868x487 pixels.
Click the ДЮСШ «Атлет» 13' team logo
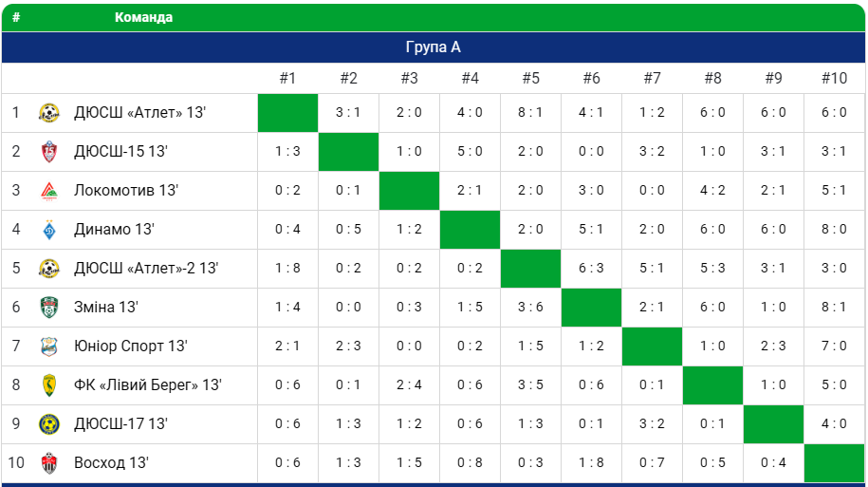click(x=48, y=113)
